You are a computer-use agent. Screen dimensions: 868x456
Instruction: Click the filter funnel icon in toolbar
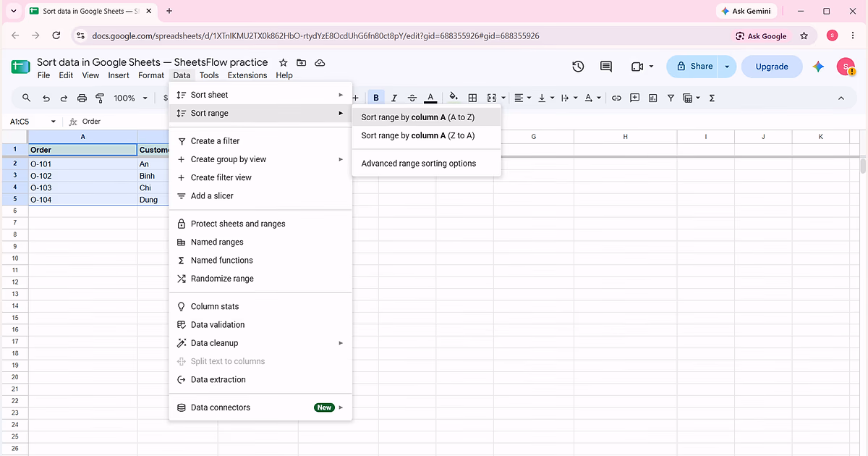click(671, 98)
